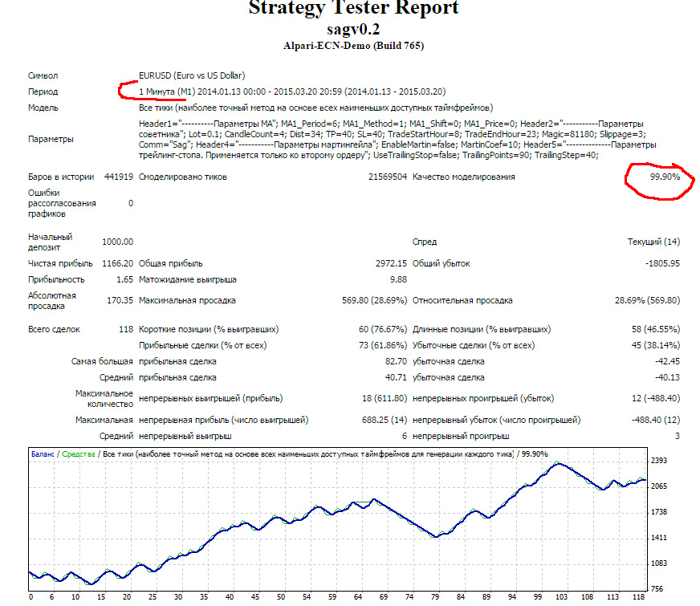Select initial deposit value 1000.00
Screen dimensions: 700x606
tap(117, 242)
